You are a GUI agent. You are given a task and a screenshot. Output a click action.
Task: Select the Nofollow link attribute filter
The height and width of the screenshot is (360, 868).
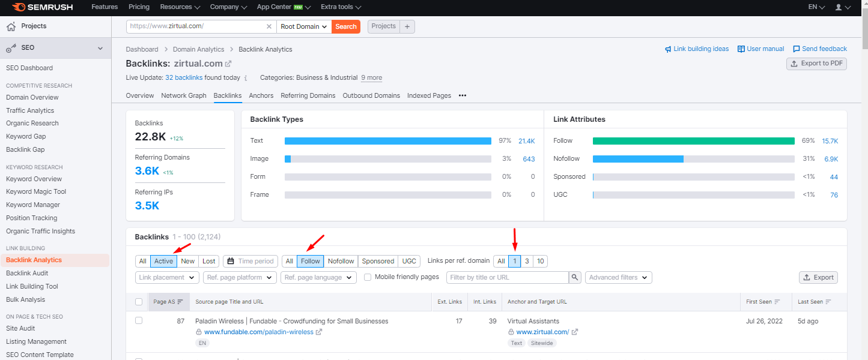341,261
